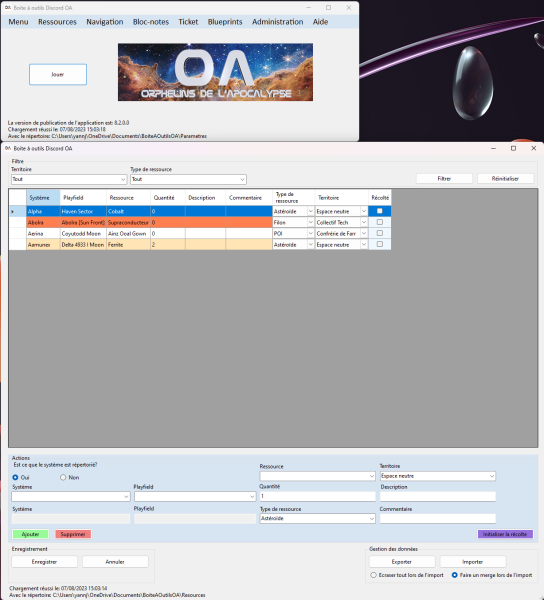Click the Quantité input field
The width and height of the screenshot is (544, 600).
pos(318,496)
